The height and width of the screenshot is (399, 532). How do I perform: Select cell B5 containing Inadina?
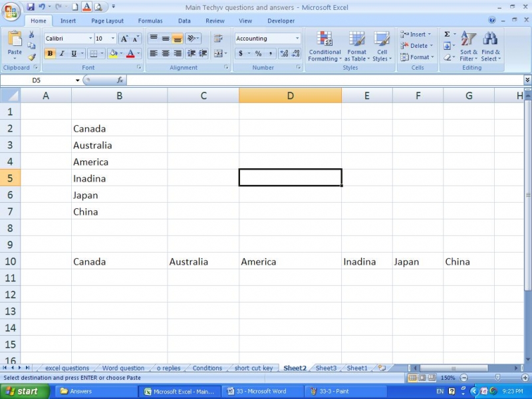tap(119, 178)
